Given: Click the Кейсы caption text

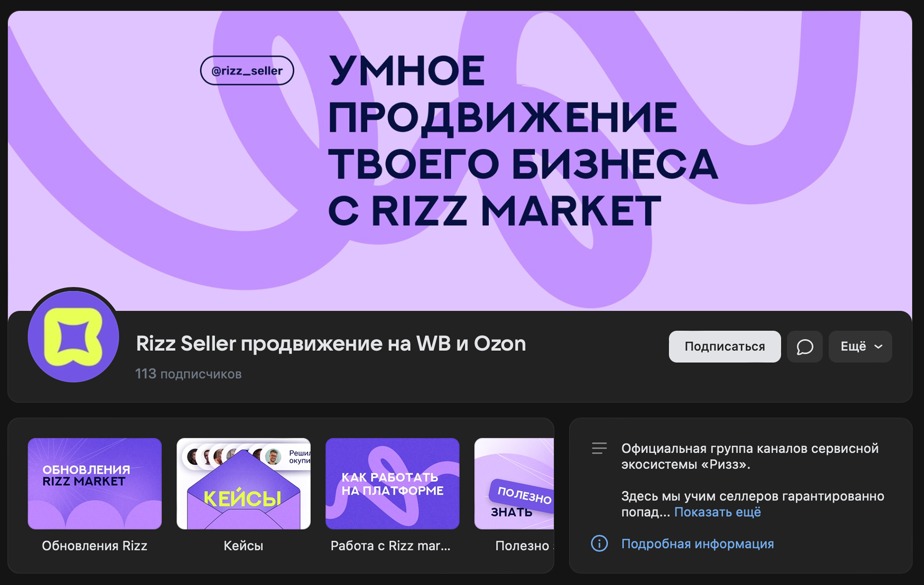Looking at the screenshot, I should pyautogui.click(x=243, y=545).
